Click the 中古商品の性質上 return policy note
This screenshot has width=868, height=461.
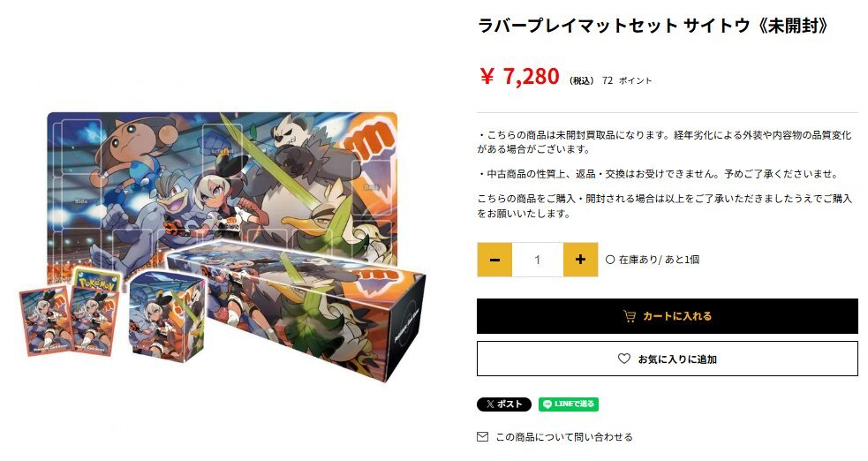coord(658,174)
